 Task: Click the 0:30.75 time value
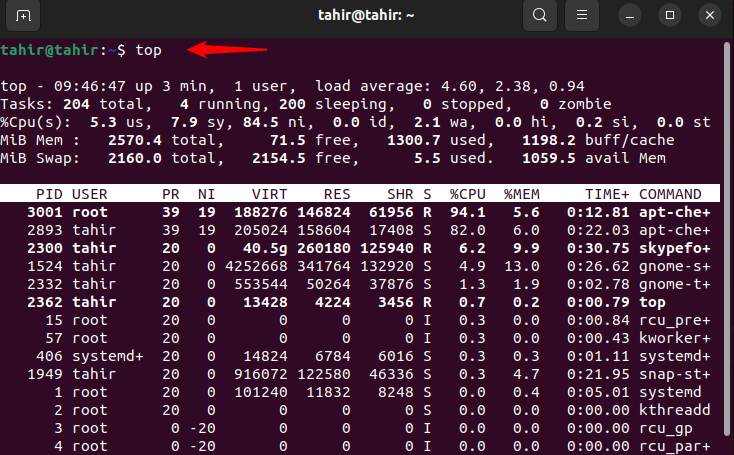(598, 248)
